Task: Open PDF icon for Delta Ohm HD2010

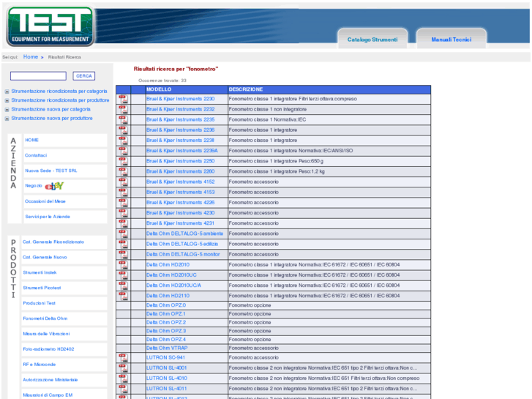Action: pyautogui.click(x=123, y=265)
